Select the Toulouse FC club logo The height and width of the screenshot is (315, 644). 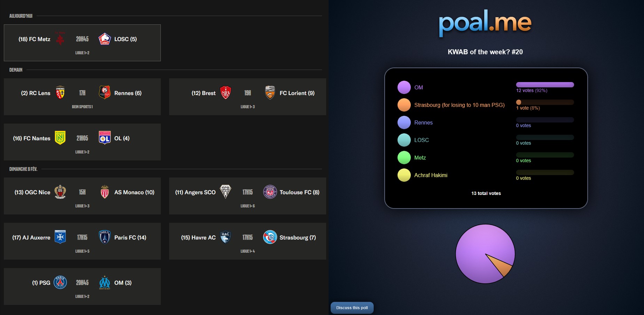point(270,192)
